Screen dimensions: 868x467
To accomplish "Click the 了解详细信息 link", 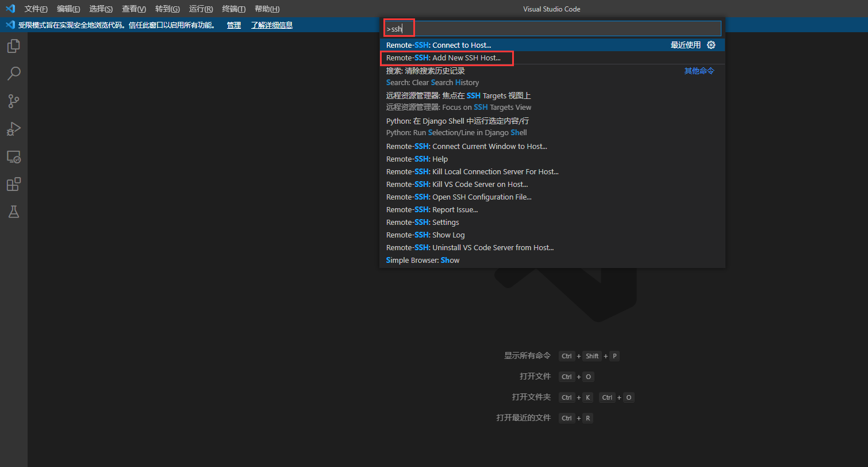I will [271, 25].
